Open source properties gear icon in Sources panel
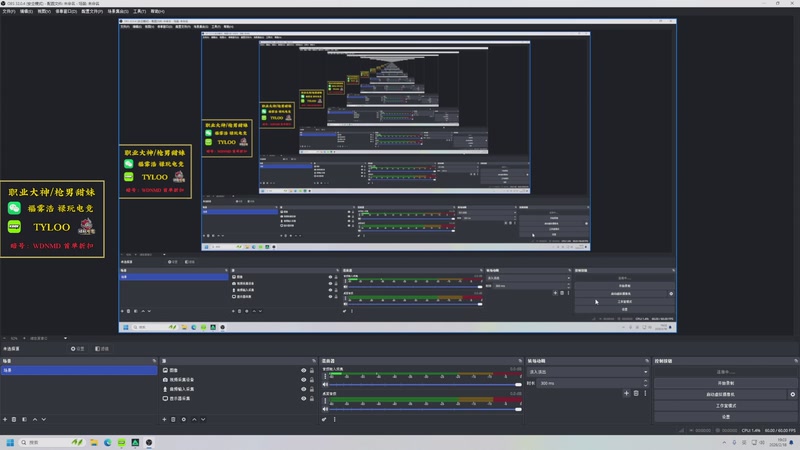This screenshot has height=450, width=800. click(184, 419)
